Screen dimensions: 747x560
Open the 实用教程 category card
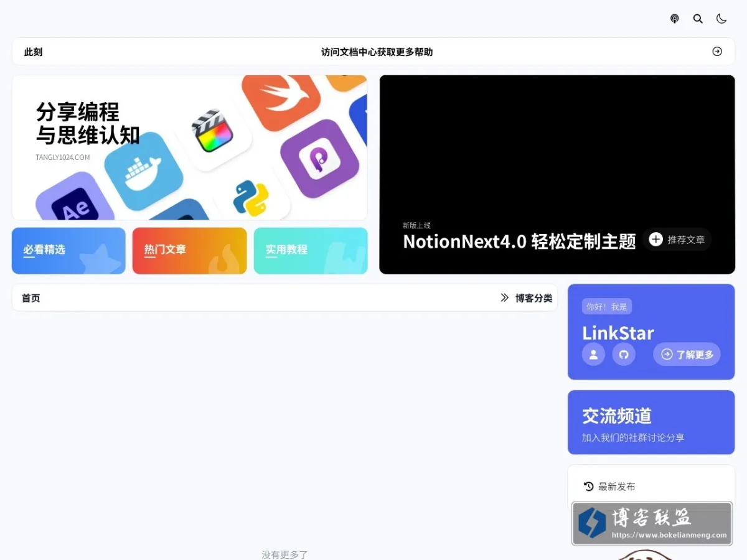[311, 251]
